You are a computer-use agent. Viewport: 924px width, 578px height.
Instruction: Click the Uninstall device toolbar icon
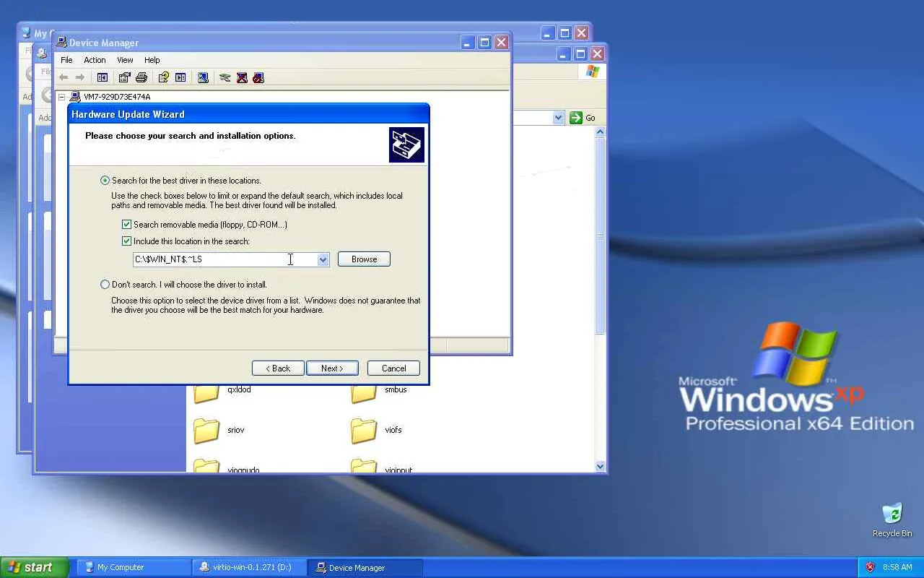pos(242,77)
